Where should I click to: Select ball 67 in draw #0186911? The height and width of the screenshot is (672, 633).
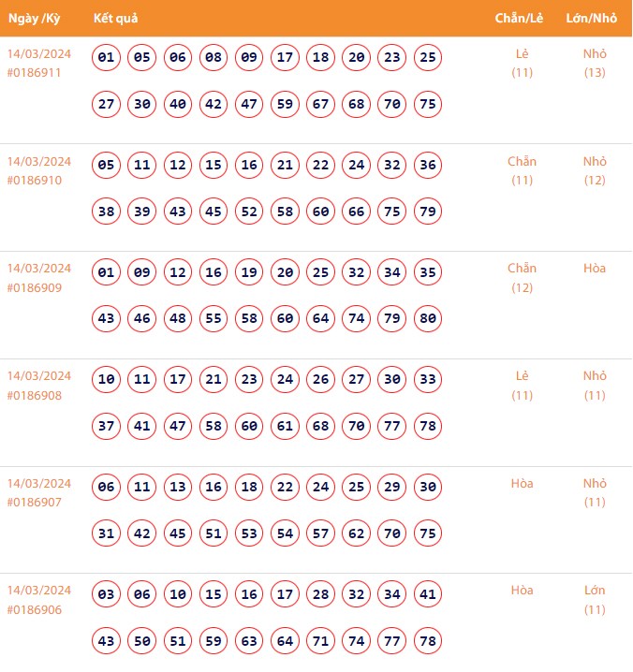(x=320, y=104)
